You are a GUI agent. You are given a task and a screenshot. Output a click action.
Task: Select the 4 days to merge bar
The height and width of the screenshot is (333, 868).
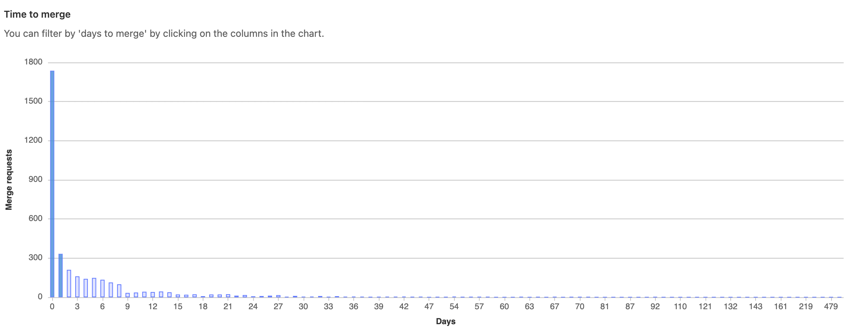(86, 288)
